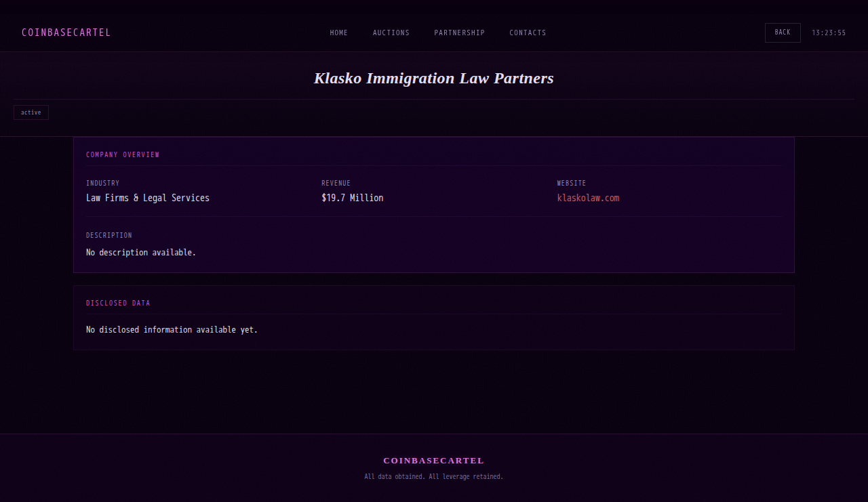Click the INDUSTRY label

pos(102,183)
